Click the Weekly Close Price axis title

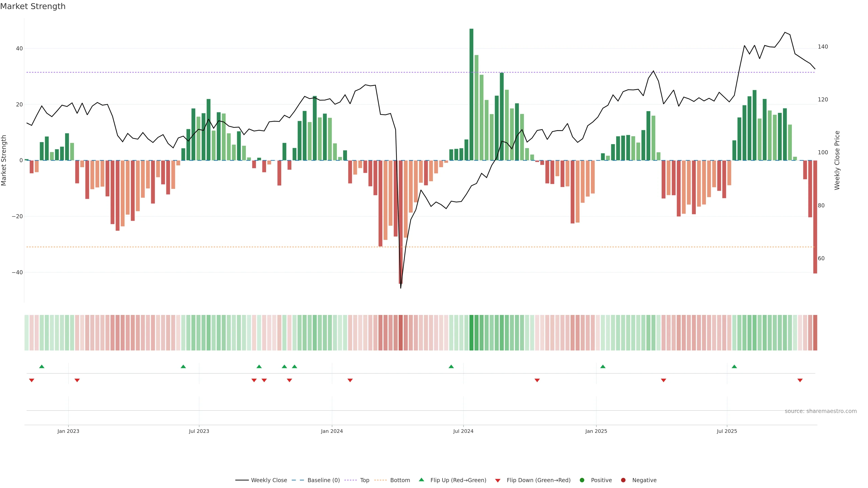[x=837, y=160]
